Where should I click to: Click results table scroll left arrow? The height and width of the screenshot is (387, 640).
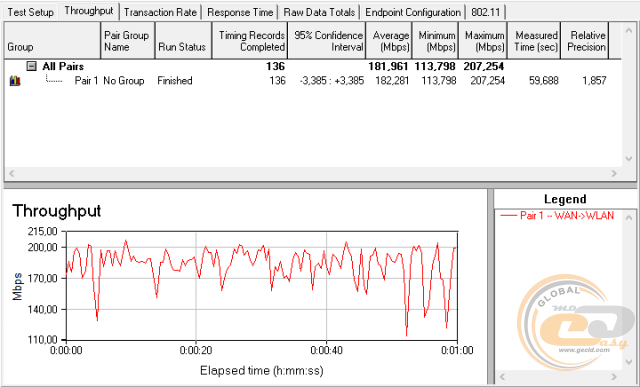click(11, 173)
